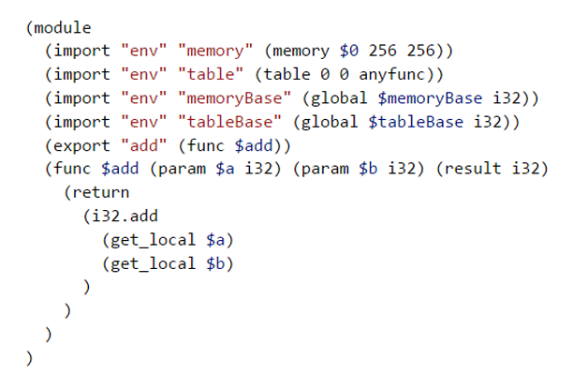The height and width of the screenshot is (389, 588).
Task: Click the blue $tableBase identifier
Action: coord(416,122)
